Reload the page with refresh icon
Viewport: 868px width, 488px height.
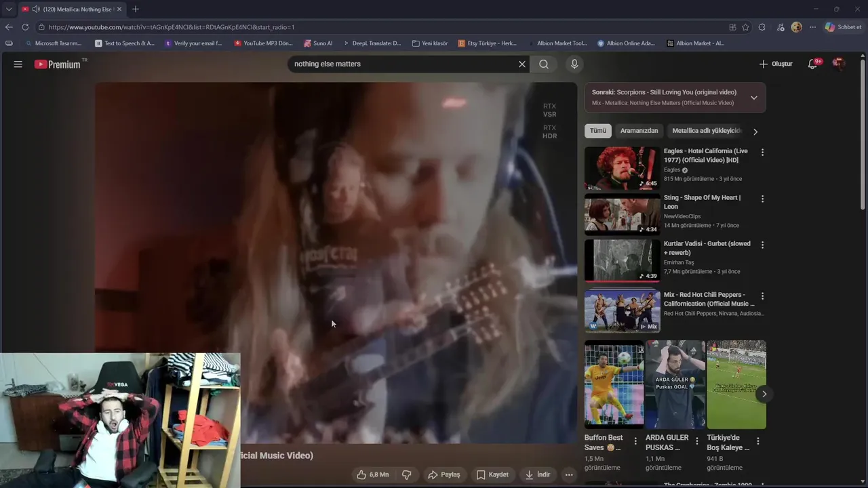tap(25, 27)
